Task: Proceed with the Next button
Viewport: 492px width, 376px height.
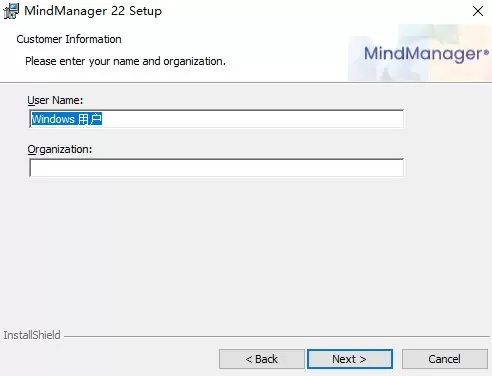Action: pos(350,359)
